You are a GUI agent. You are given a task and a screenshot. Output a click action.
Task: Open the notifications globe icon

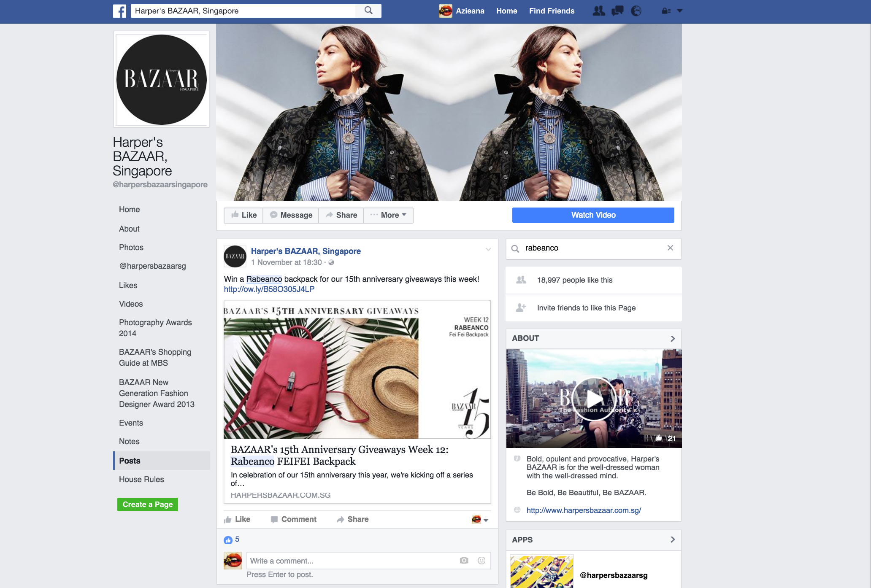tap(636, 11)
